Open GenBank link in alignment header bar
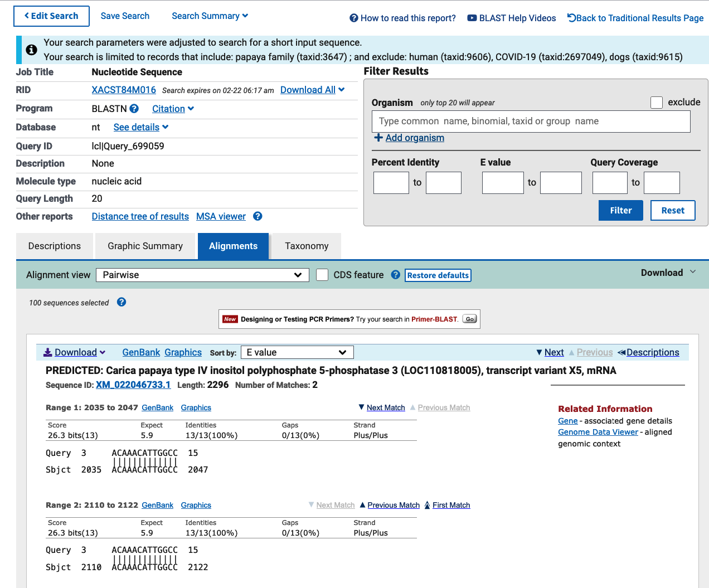This screenshot has height=588, width=709. click(x=142, y=352)
